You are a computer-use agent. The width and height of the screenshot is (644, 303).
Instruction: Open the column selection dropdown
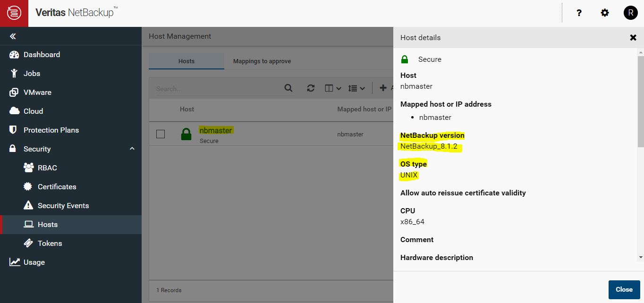(332, 88)
